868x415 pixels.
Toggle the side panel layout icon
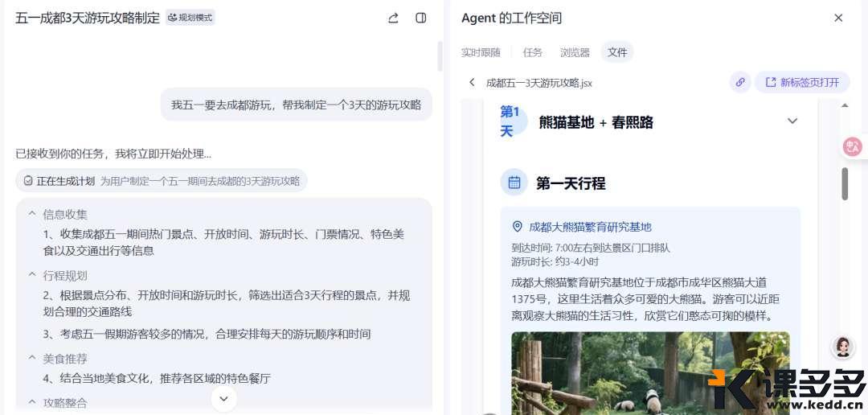[x=420, y=18]
